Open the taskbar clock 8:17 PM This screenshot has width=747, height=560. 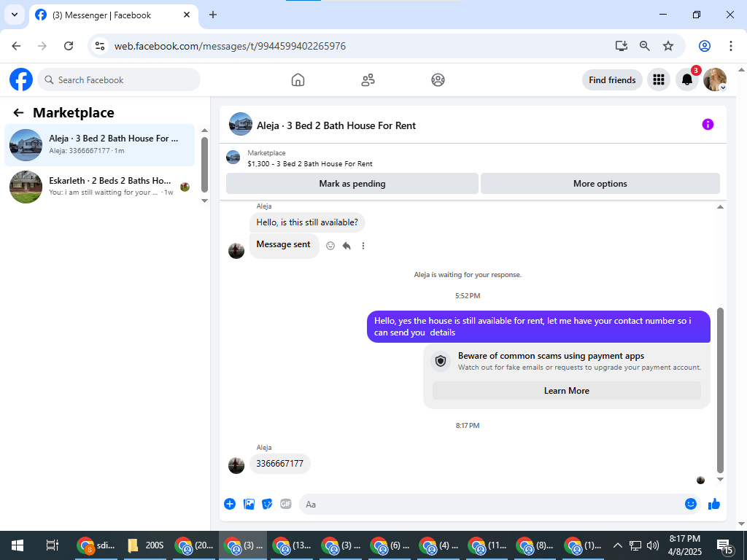tap(684, 545)
